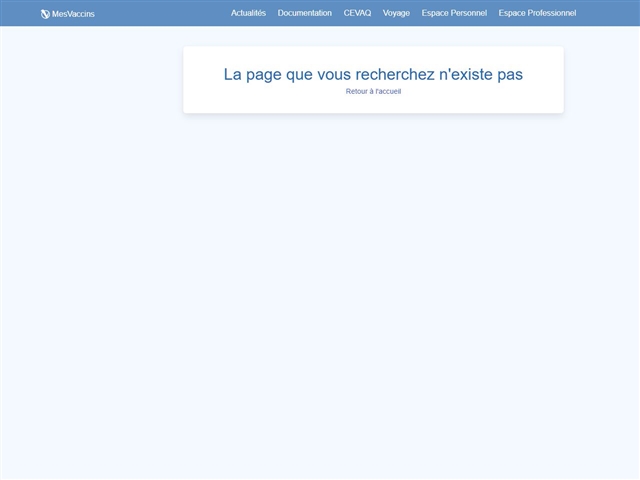The width and height of the screenshot is (640, 480).
Task: Click the blue header right of Espace Professionnel
Action: [x=610, y=13]
